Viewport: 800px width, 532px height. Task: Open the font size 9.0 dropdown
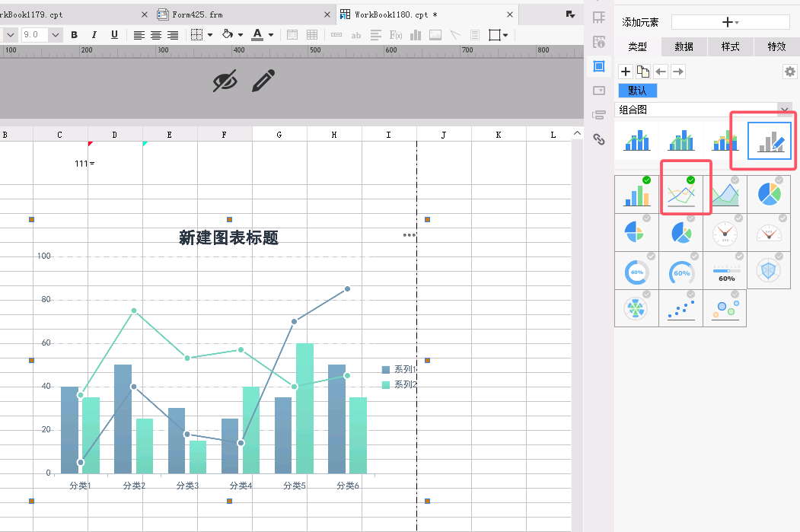(56, 35)
